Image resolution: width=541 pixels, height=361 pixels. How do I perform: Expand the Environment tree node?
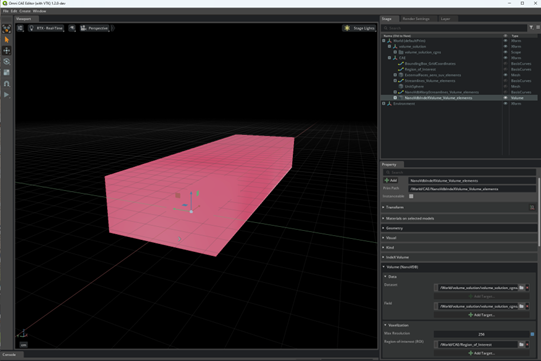384,104
